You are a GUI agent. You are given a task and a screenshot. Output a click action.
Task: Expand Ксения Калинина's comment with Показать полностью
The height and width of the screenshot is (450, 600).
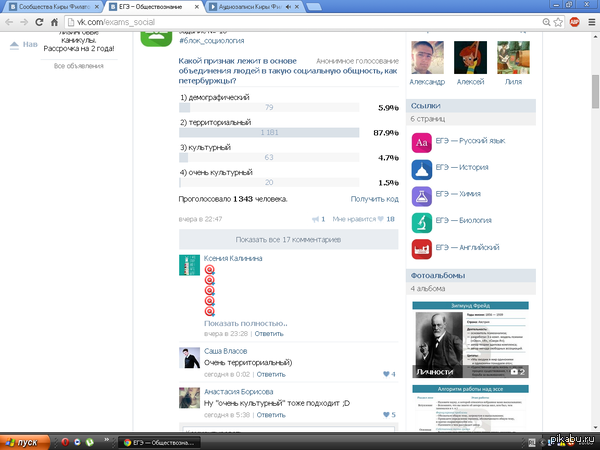click(246, 324)
